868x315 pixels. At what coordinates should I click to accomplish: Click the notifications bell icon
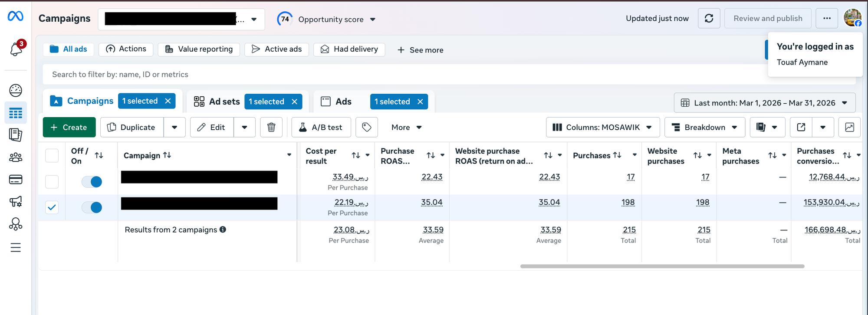click(x=16, y=49)
